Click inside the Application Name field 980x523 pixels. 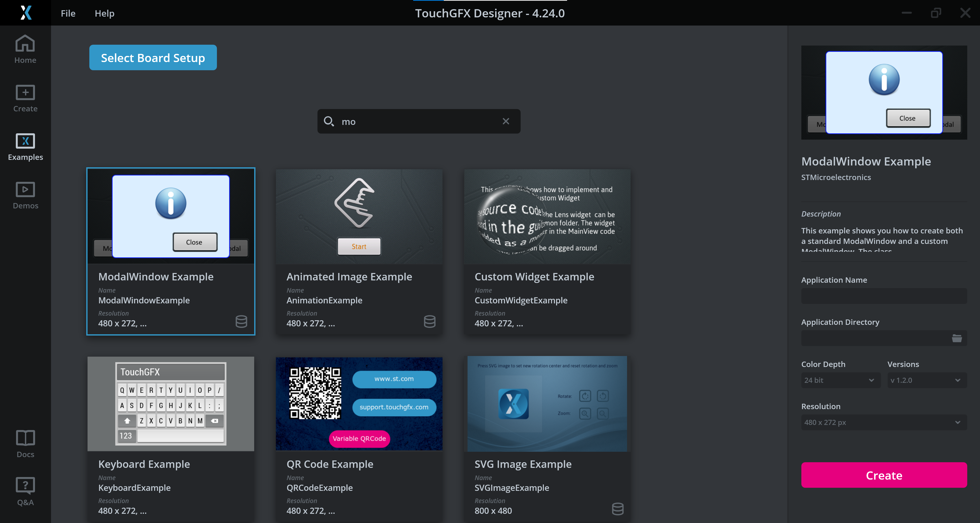point(883,296)
